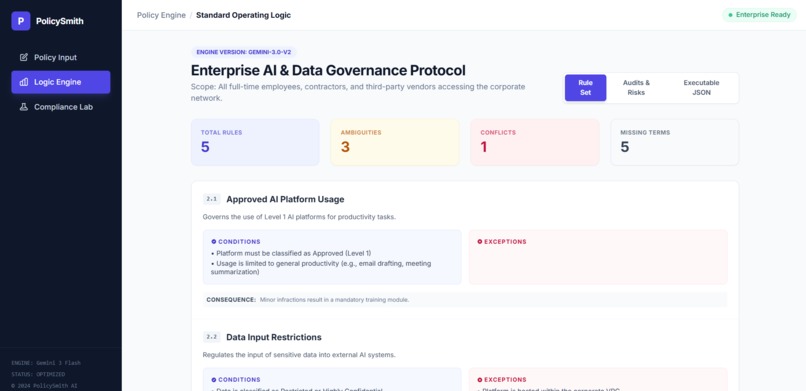Click the Enterprise Ready badge
Screen dimensions: 806x391
[x=759, y=15]
